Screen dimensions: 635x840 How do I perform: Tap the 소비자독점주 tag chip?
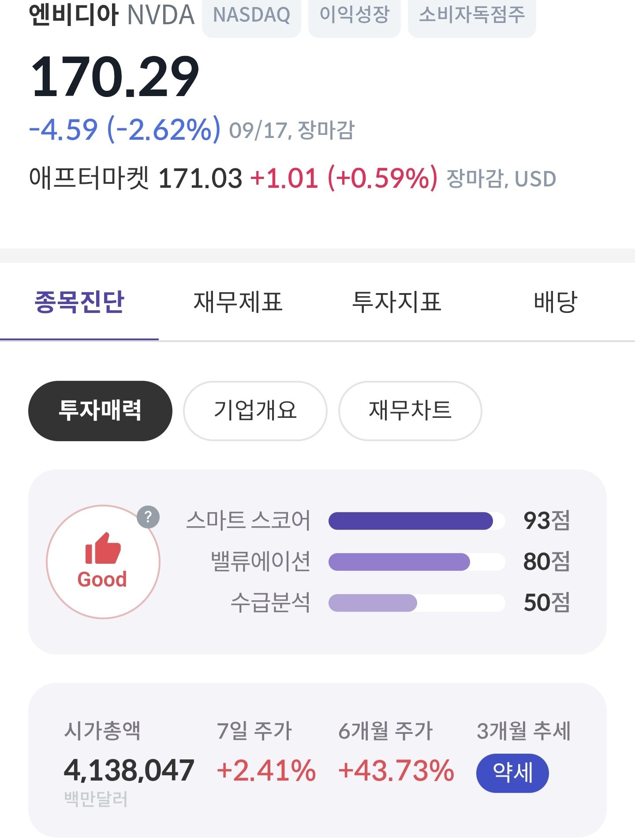472,15
